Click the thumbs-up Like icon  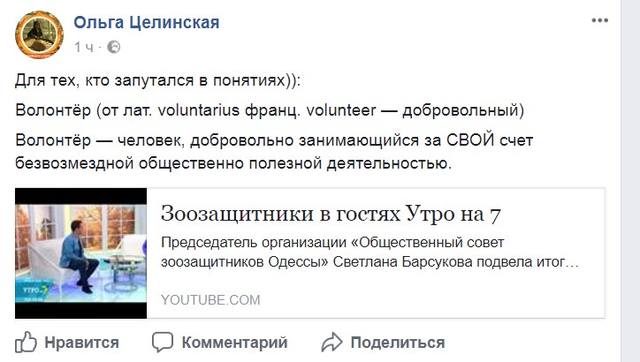click(x=26, y=342)
